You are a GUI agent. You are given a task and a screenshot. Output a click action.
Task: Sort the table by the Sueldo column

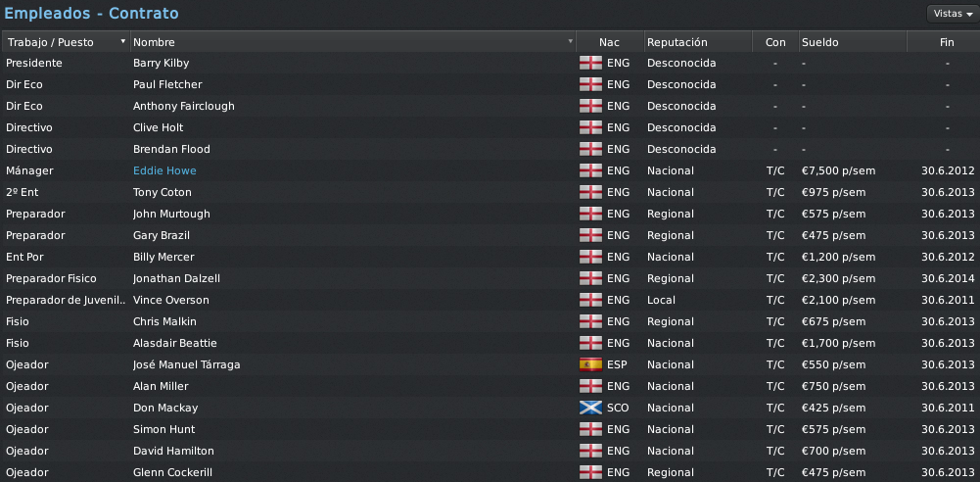853,42
